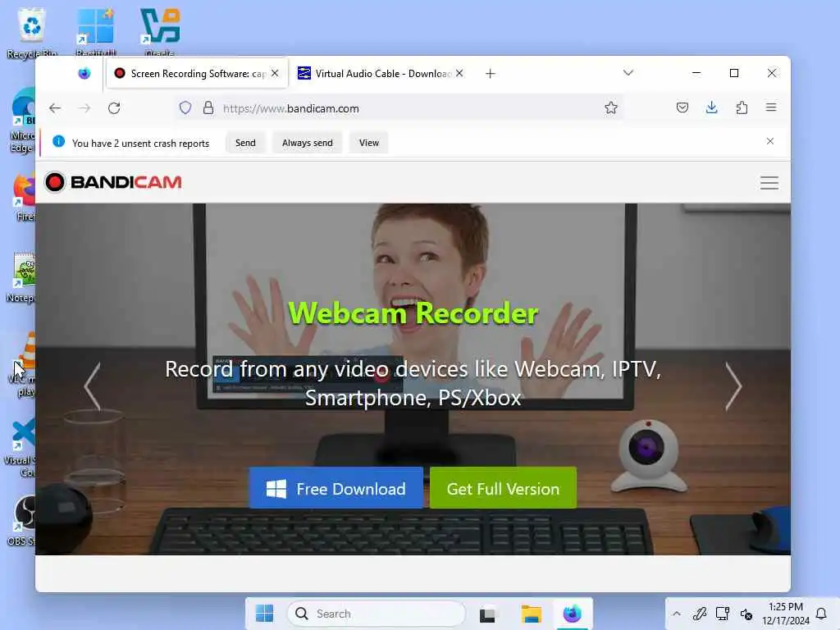Select Notepad++ desktop shortcut
The height and width of the screenshot is (630, 840).
[x=22, y=277]
